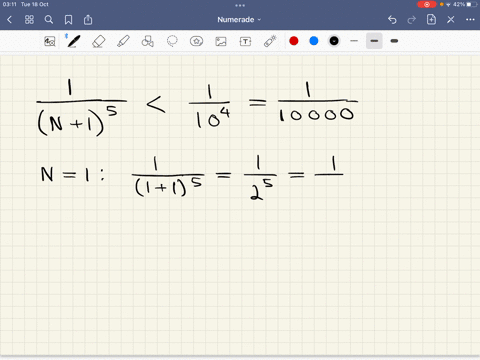Select the Eraser tool
The width and height of the screenshot is (480, 360).
click(x=98, y=41)
